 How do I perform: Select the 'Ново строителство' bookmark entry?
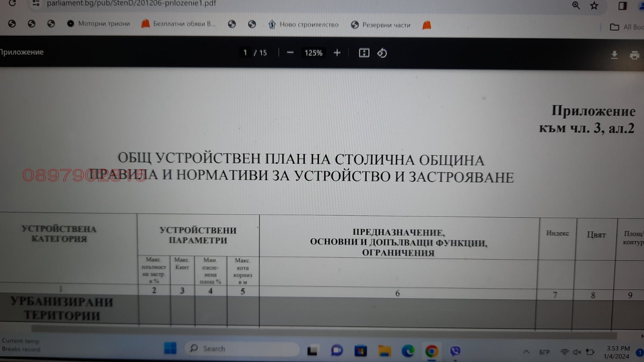click(309, 25)
